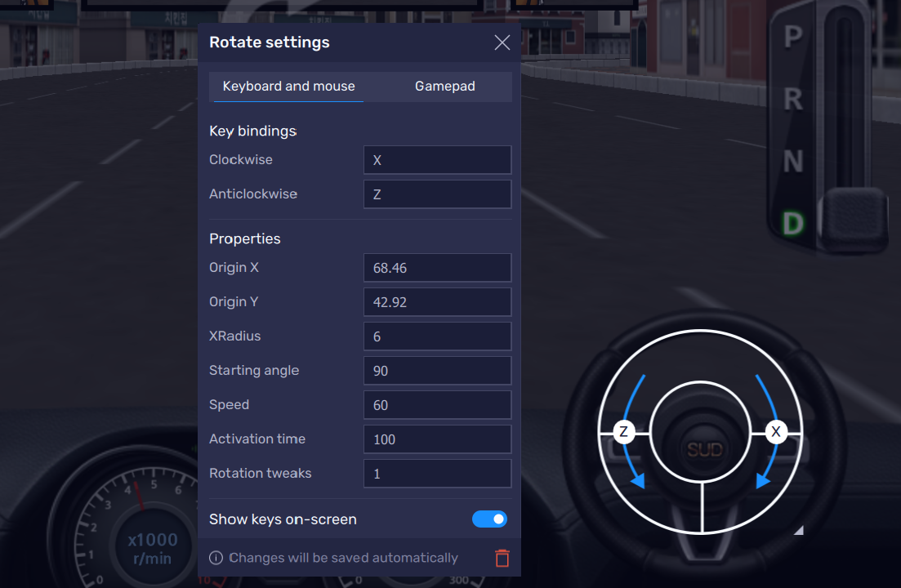This screenshot has height=588, width=901.
Task: Edit the Rotation tweaks field
Action: pos(437,474)
